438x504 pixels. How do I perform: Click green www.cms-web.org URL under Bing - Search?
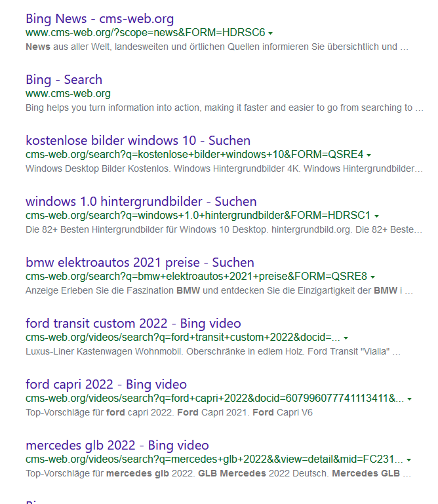[x=68, y=94]
